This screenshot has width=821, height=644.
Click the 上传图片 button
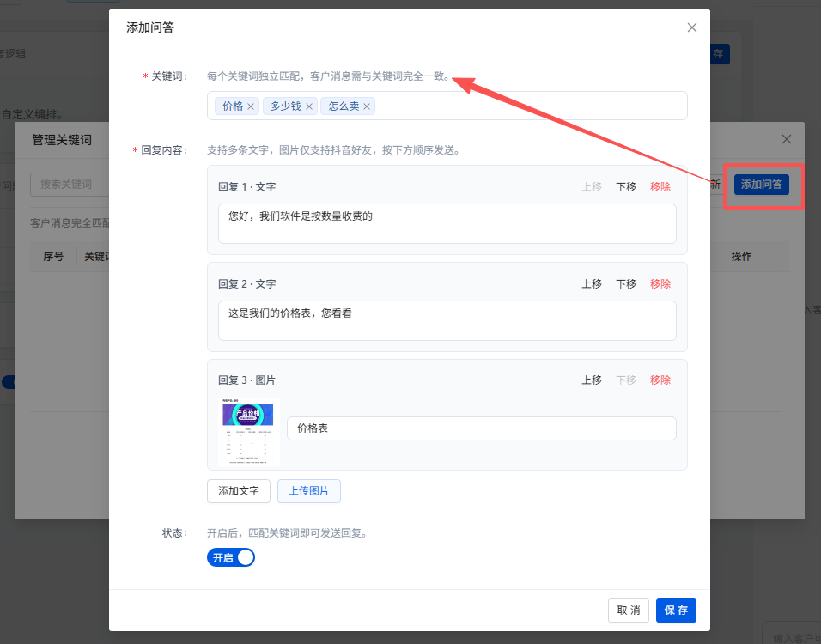click(309, 491)
